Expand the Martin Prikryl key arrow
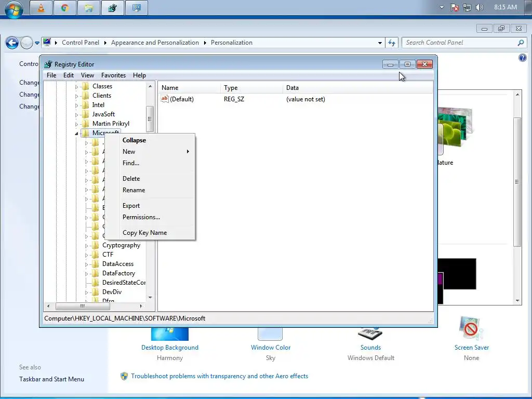This screenshot has height=399, width=532. click(x=76, y=124)
